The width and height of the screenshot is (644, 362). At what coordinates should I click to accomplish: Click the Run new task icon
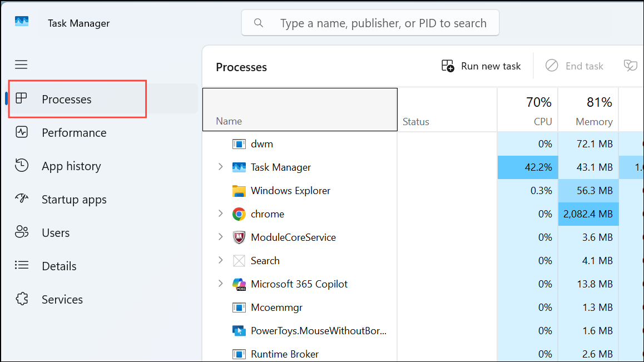[448, 66]
